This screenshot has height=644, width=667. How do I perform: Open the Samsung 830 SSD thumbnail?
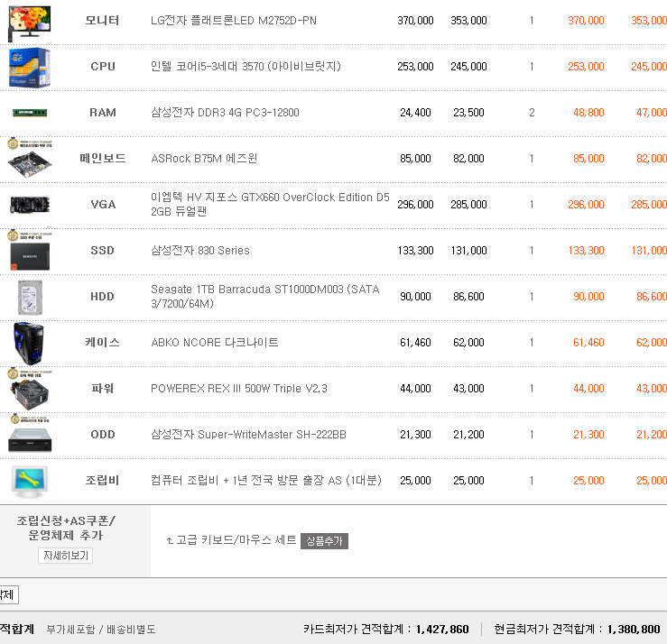pyautogui.click(x=30, y=251)
